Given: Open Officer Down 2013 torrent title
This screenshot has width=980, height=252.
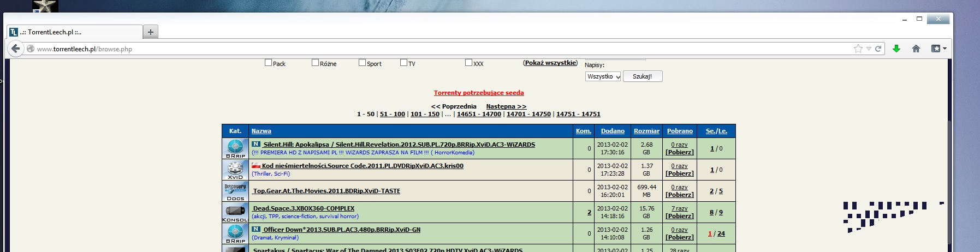Looking at the screenshot, I should pos(341,230).
